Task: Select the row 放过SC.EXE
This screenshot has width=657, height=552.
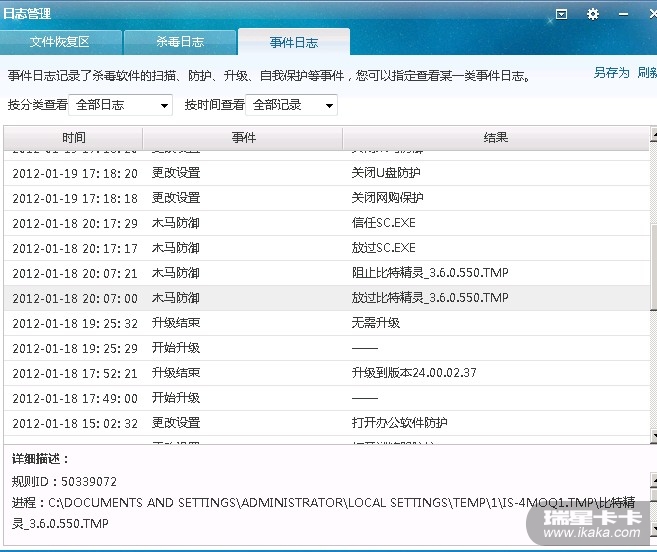Action: click(x=326, y=248)
